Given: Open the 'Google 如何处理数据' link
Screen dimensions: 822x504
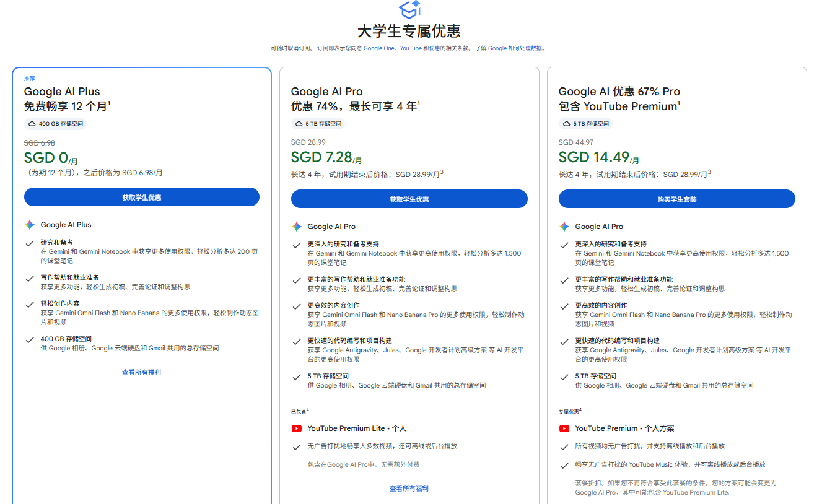Looking at the screenshot, I should pos(515,48).
